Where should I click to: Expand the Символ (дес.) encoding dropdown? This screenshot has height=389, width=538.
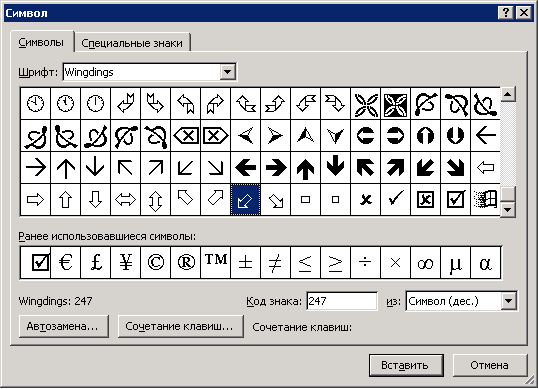[508, 301]
